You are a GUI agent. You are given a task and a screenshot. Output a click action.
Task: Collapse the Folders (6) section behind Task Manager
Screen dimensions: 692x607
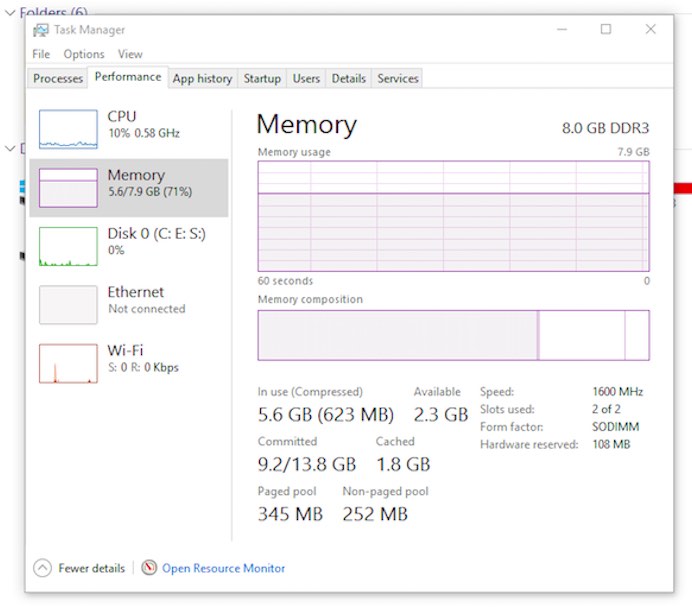(x=10, y=12)
